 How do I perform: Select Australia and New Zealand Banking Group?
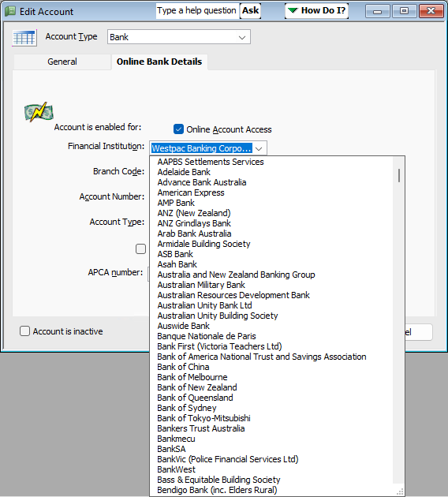click(236, 275)
